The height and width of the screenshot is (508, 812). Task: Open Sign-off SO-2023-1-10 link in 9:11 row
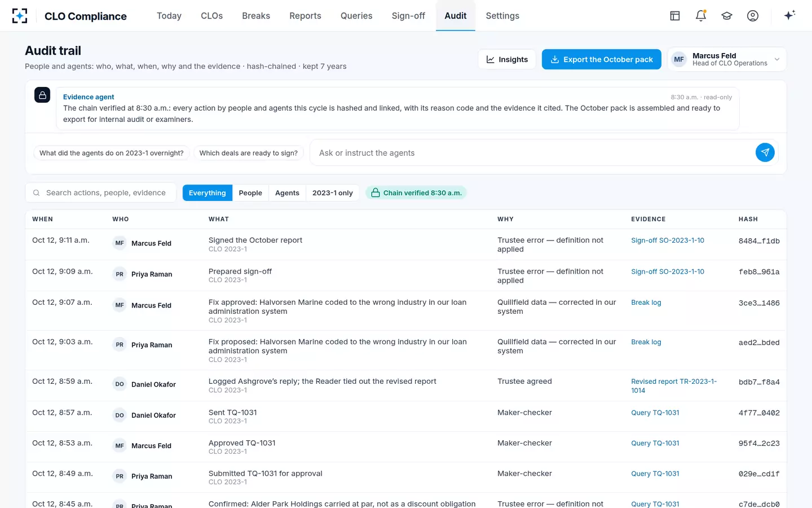[x=668, y=240]
